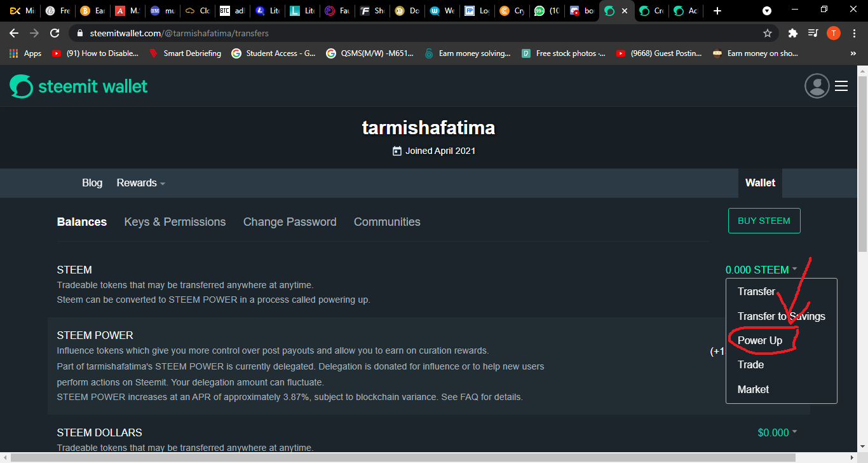868x463 pixels.
Task: Click the address bar URL field
Action: point(419,33)
